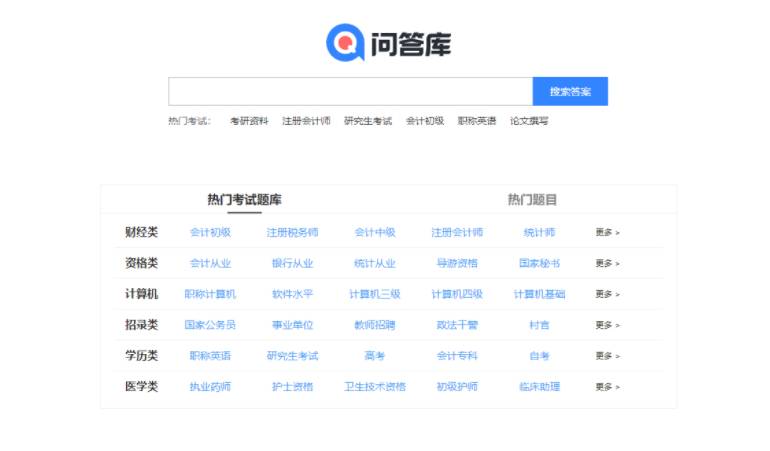Open the 村官 question bank

[539, 325]
